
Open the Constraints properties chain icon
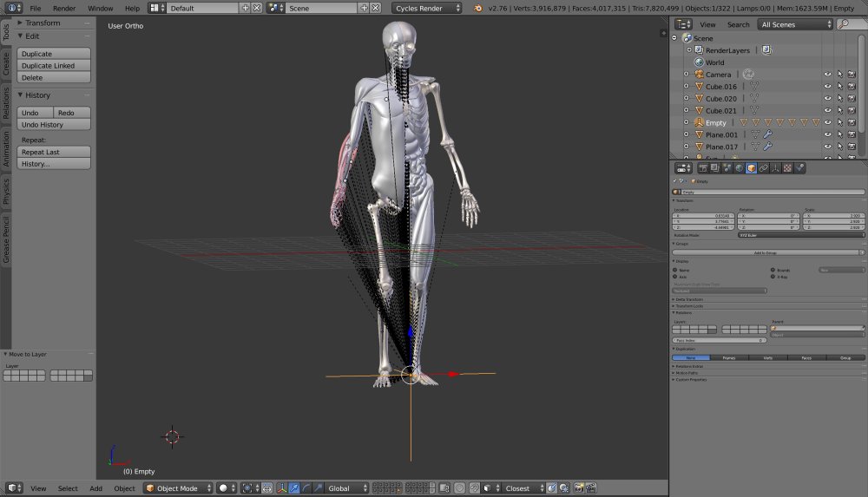point(763,168)
